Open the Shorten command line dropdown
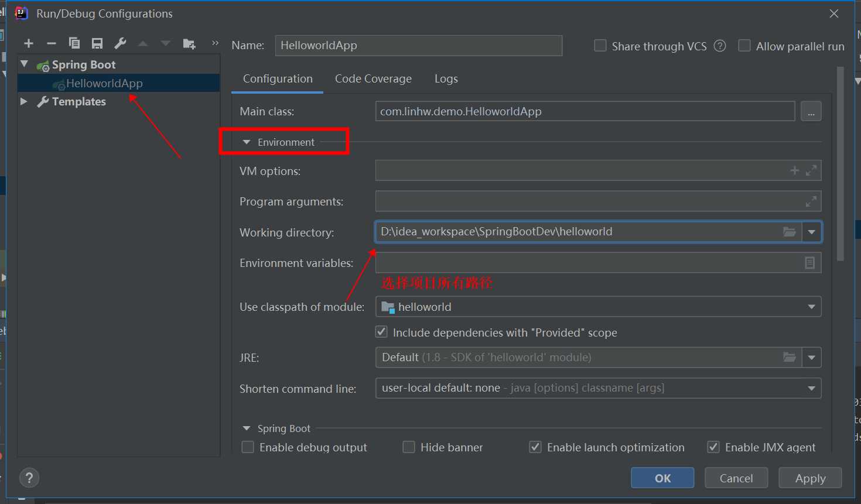 pyautogui.click(x=812, y=388)
